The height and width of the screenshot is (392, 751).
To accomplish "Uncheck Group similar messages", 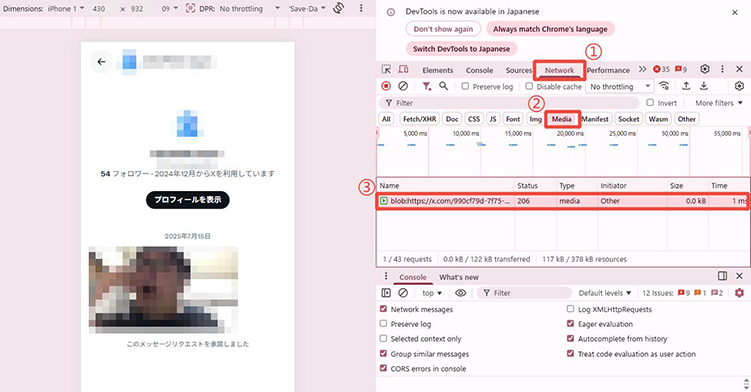I will pyautogui.click(x=383, y=354).
